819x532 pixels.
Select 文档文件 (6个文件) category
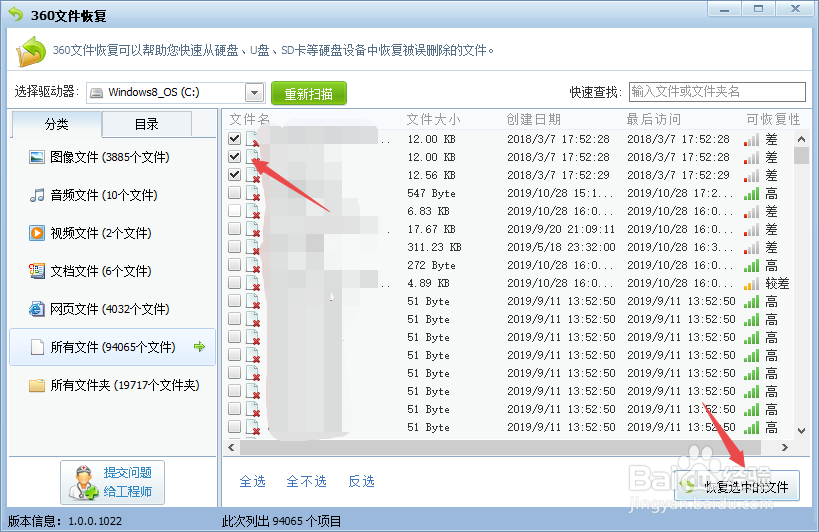[x=112, y=271]
